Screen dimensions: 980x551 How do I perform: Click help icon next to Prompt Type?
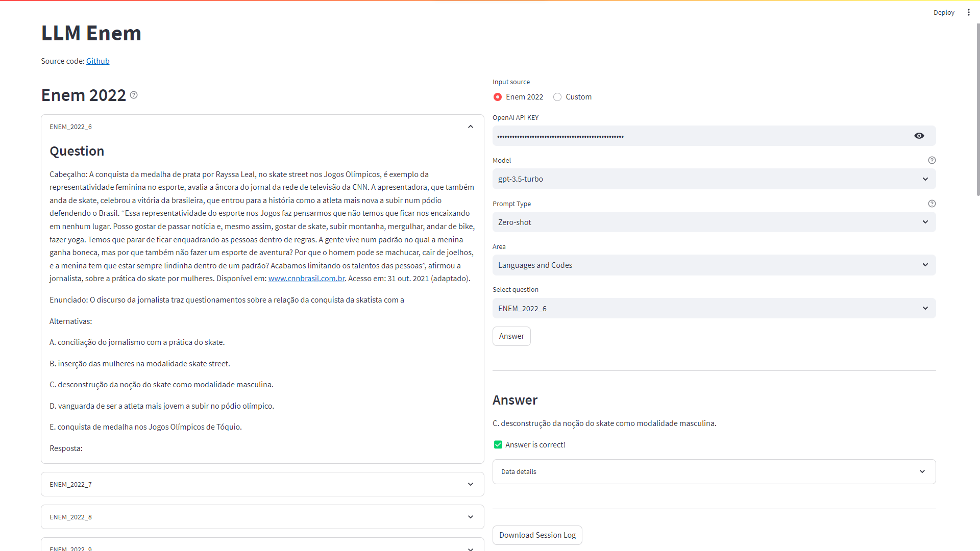coord(932,204)
